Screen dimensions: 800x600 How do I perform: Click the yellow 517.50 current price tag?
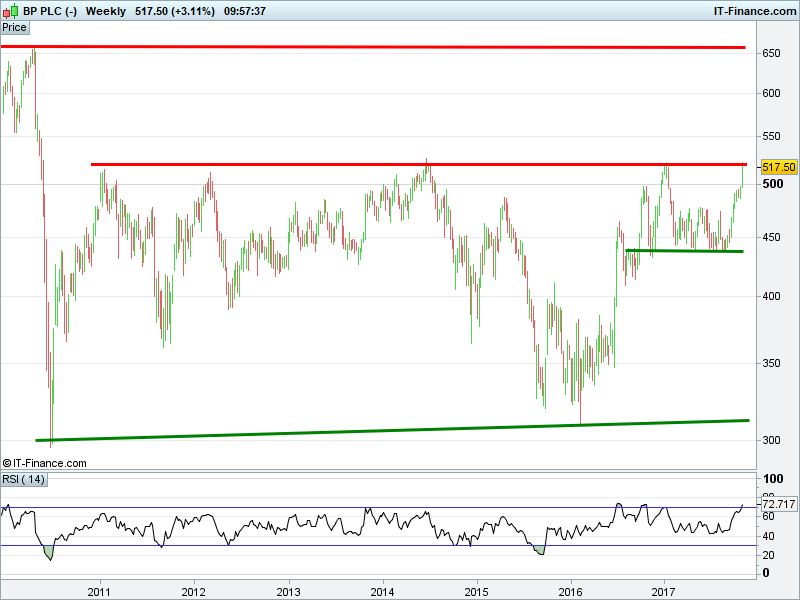point(779,167)
